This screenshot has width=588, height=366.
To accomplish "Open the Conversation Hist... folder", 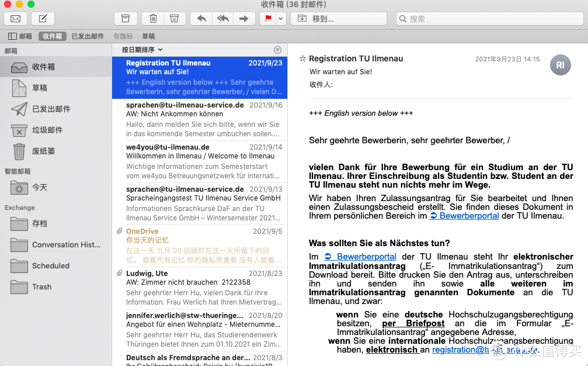I will coord(56,245).
